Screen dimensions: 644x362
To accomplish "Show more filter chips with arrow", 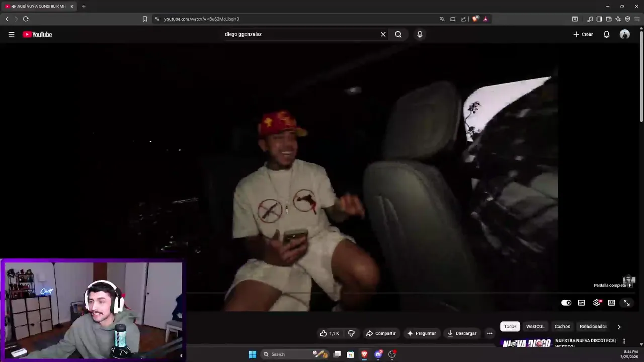I will click(619, 327).
